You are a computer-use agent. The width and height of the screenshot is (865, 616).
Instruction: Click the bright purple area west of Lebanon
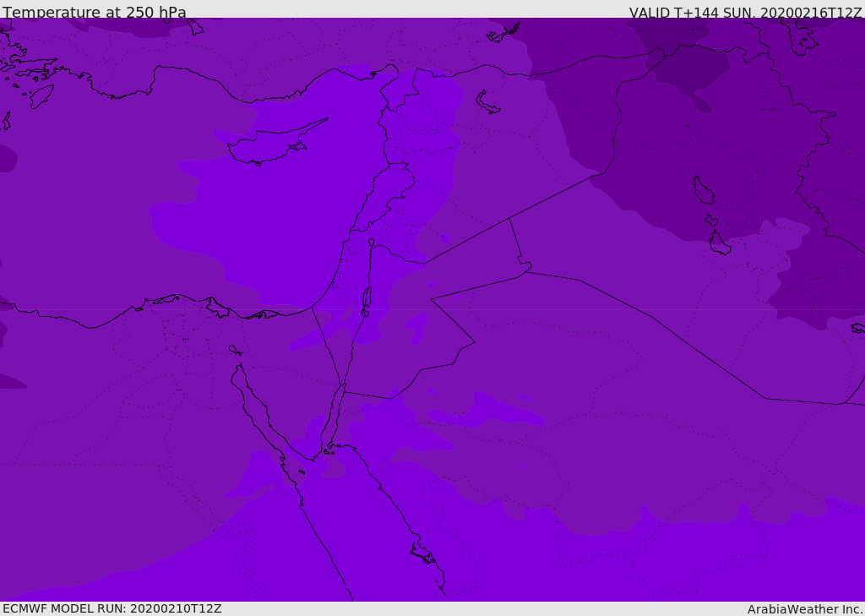(x=264, y=221)
